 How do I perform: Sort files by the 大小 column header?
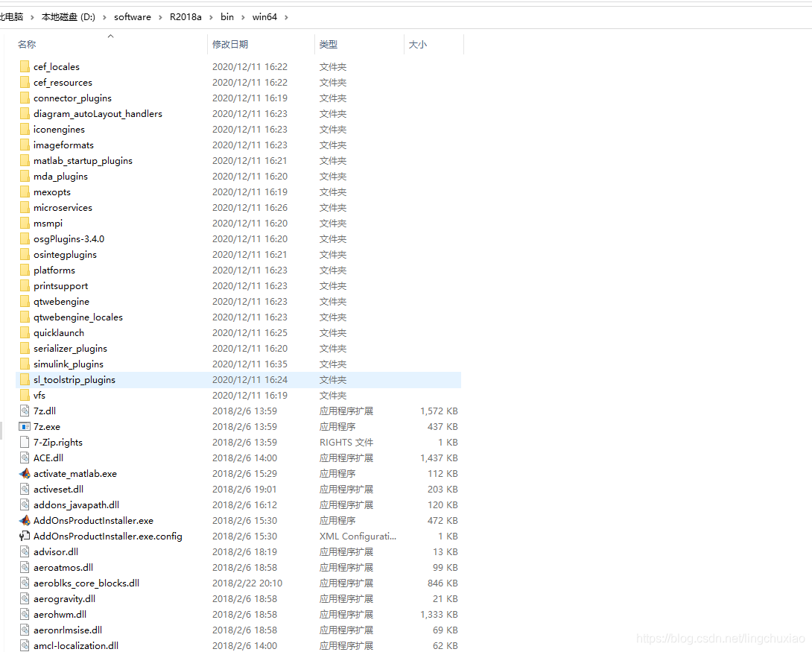[416, 44]
